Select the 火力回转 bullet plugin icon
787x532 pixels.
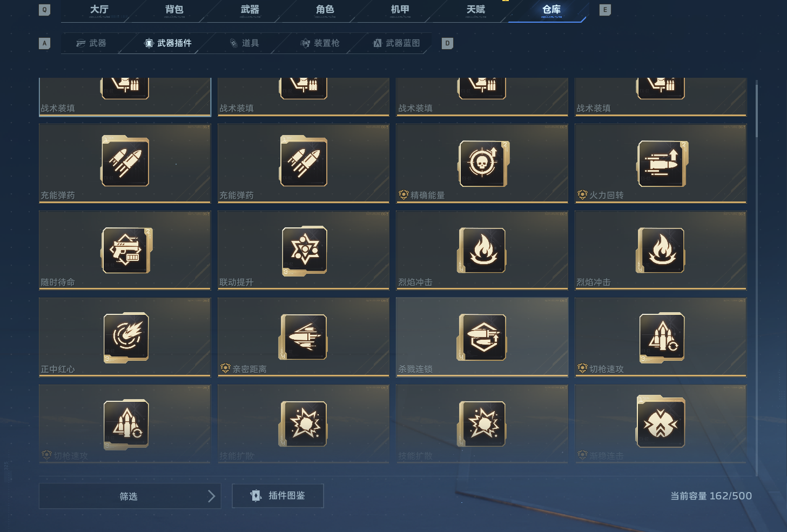pos(661,163)
